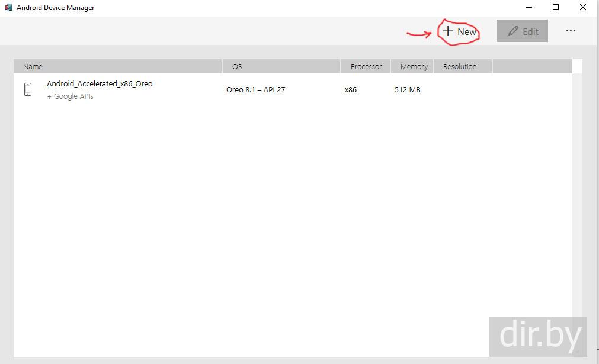Open the three-dots more options menu
The width and height of the screenshot is (599, 364).
click(571, 31)
